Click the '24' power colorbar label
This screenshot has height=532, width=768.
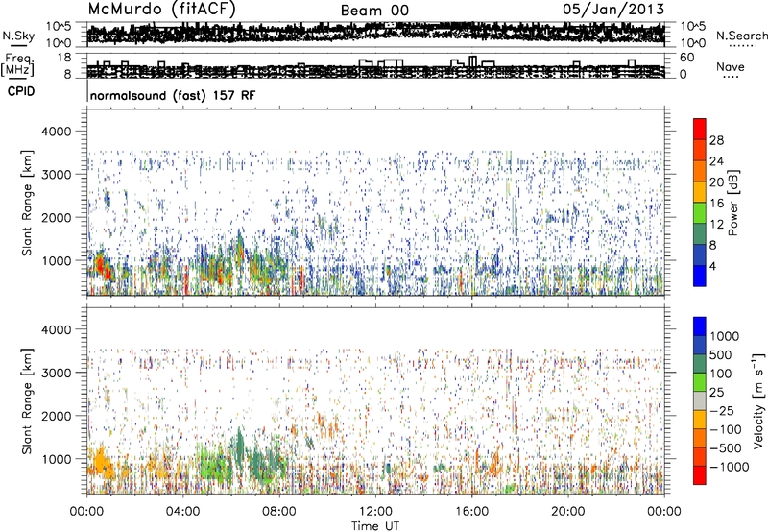[x=716, y=161]
